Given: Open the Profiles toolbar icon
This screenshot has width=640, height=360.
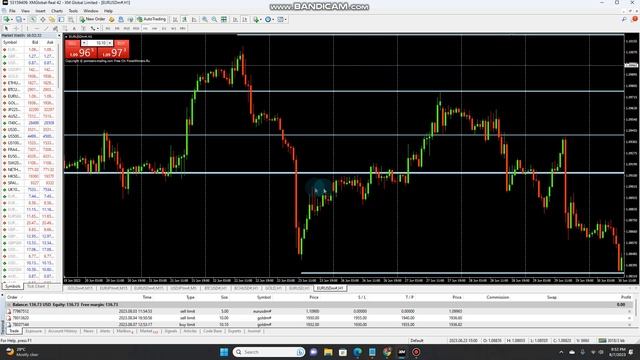Looking at the screenshot, I should coord(18,19).
